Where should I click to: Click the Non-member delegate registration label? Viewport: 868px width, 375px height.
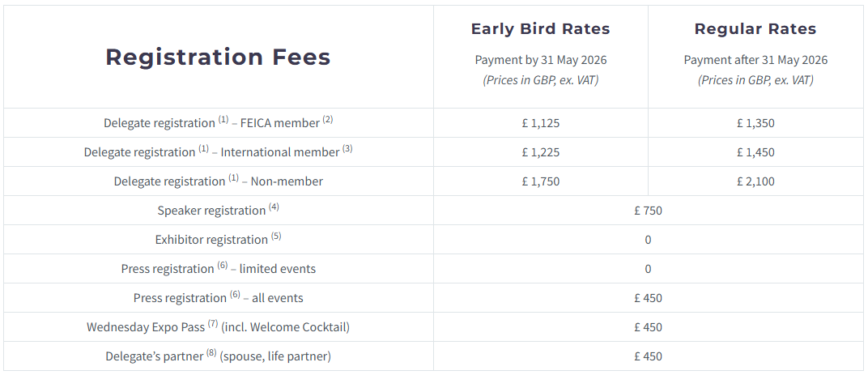pos(218,181)
